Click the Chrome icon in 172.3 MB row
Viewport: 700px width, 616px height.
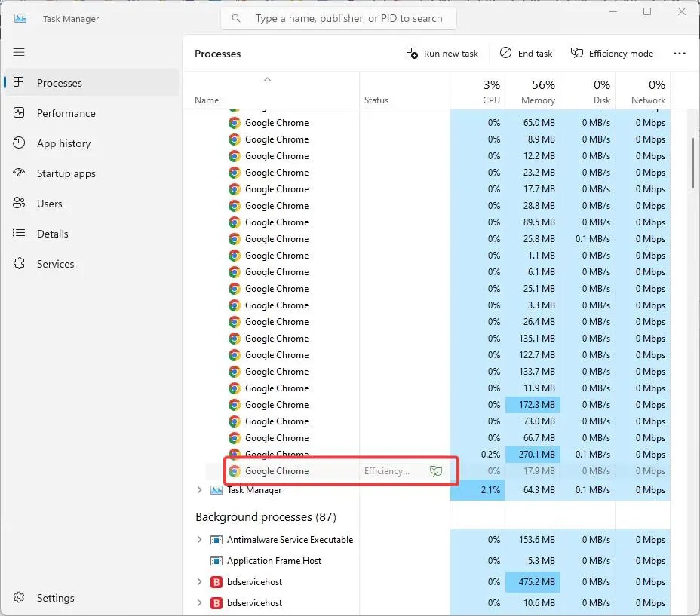tap(235, 405)
